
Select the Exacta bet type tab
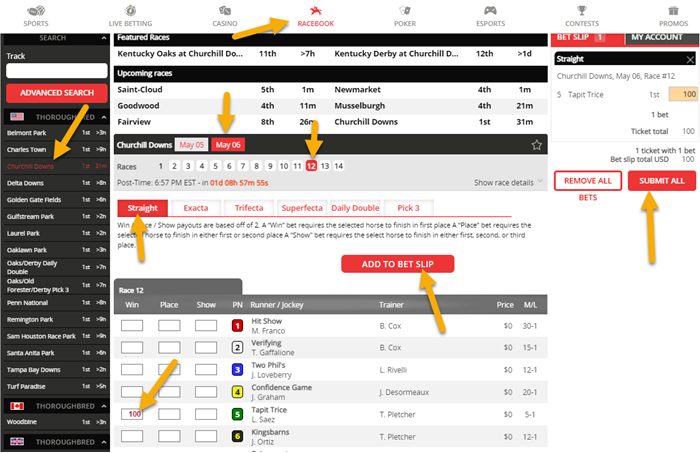pos(196,208)
